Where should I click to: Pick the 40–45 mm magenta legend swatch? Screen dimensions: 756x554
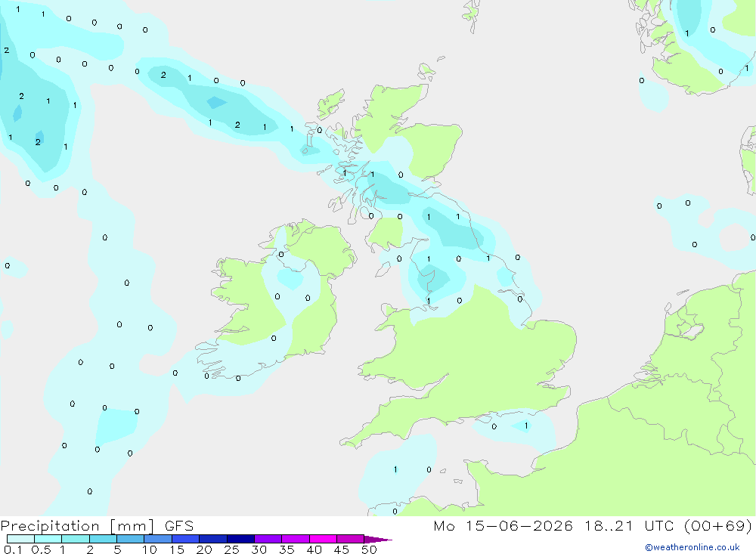pos(323,539)
